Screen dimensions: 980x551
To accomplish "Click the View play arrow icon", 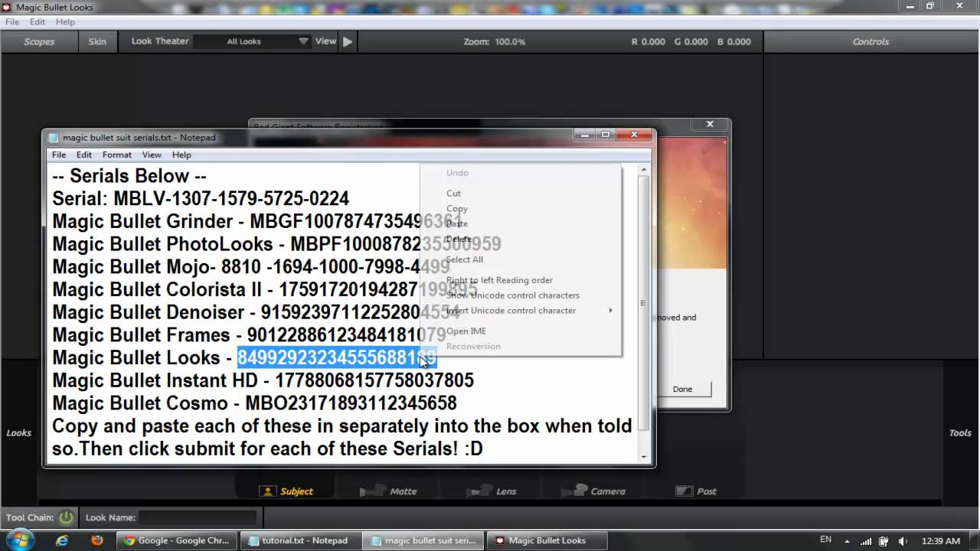I will click(348, 41).
